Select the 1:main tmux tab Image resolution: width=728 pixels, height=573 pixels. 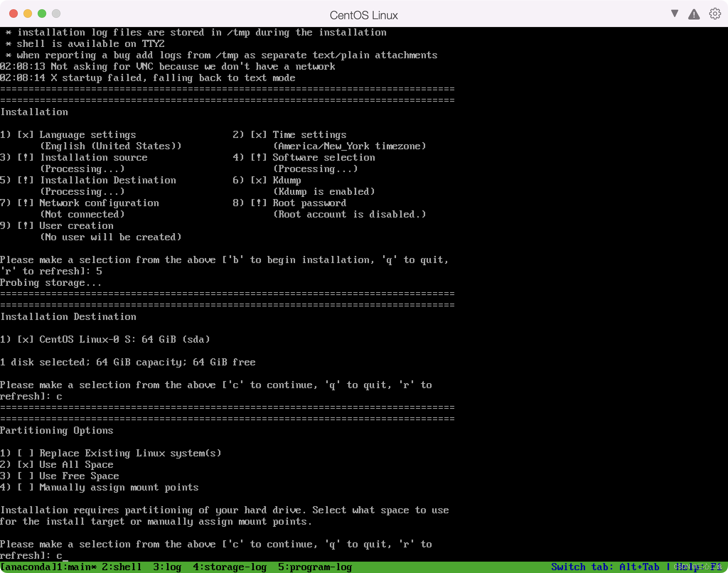click(76, 567)
